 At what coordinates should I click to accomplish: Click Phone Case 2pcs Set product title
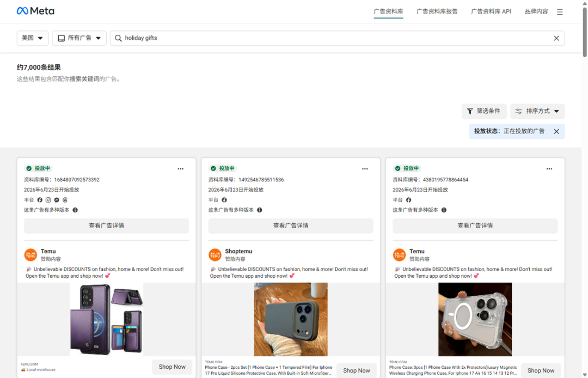(x=268, y=370)
